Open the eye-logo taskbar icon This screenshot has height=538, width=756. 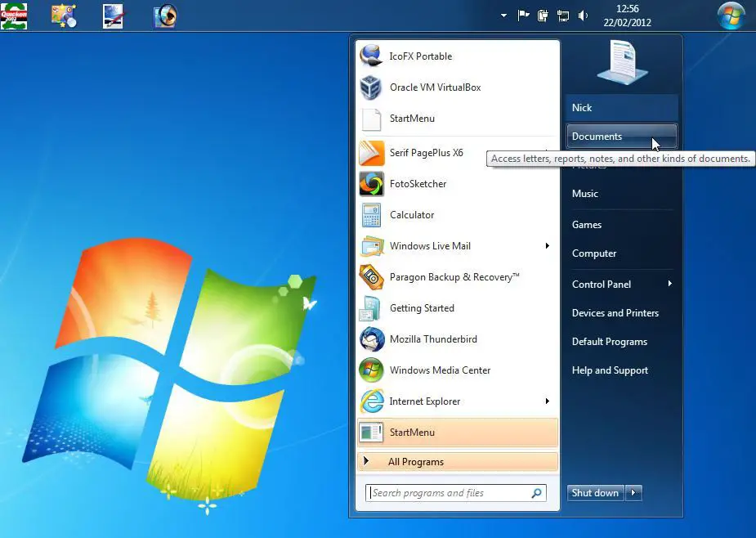click(165, 16)
